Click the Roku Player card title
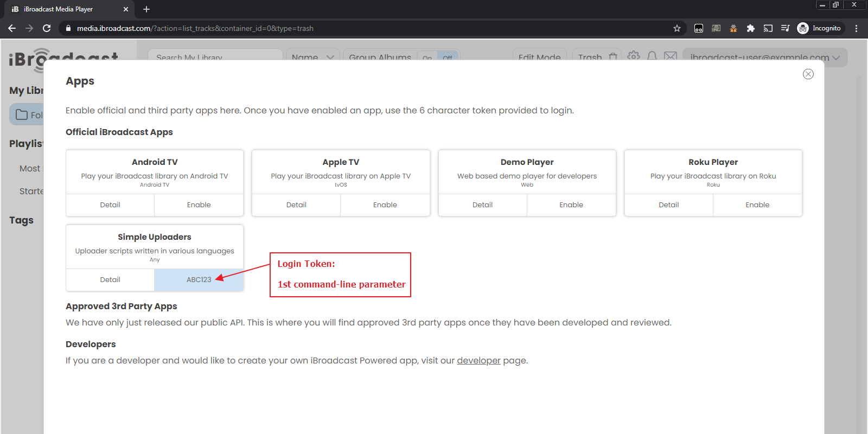868x434 pixels. point(713,162)
